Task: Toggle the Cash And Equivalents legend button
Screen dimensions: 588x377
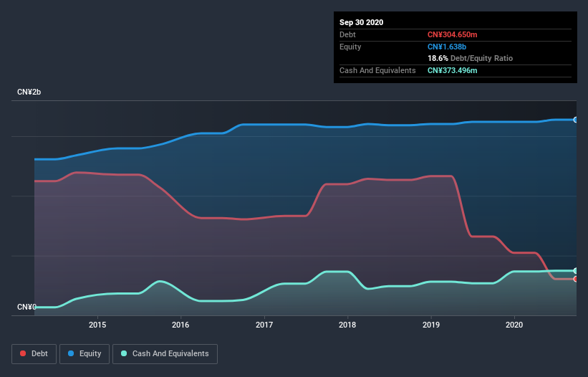Action: coord(165,354)
